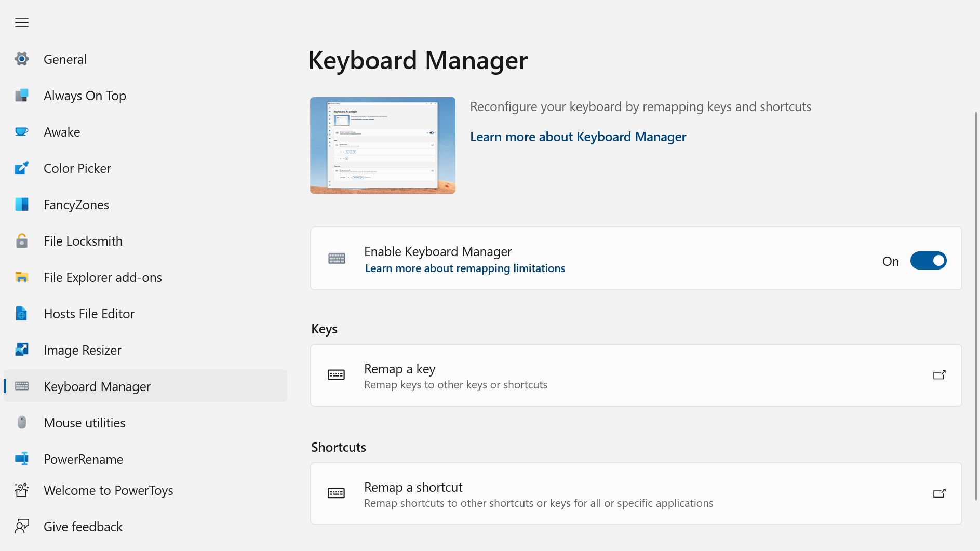
Task: Click the Keyboard Manager preview thumbnail
Action: [x=382, y=145]
